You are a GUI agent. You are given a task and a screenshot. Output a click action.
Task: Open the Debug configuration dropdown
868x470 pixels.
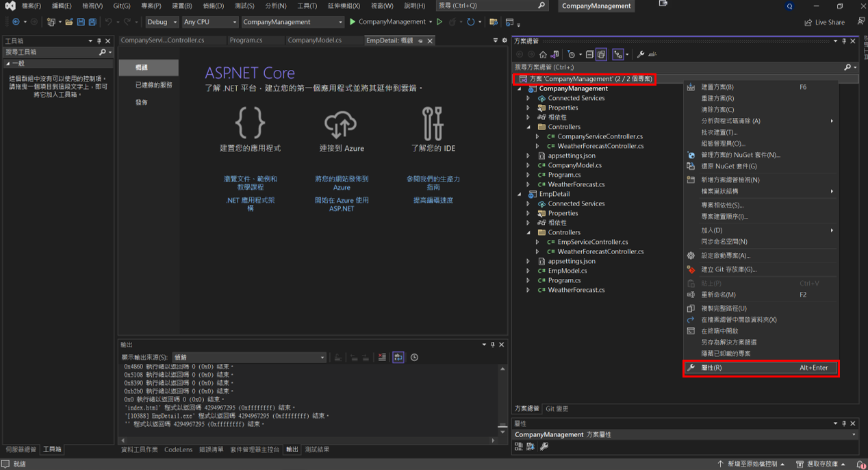click(x=162, y=22)
